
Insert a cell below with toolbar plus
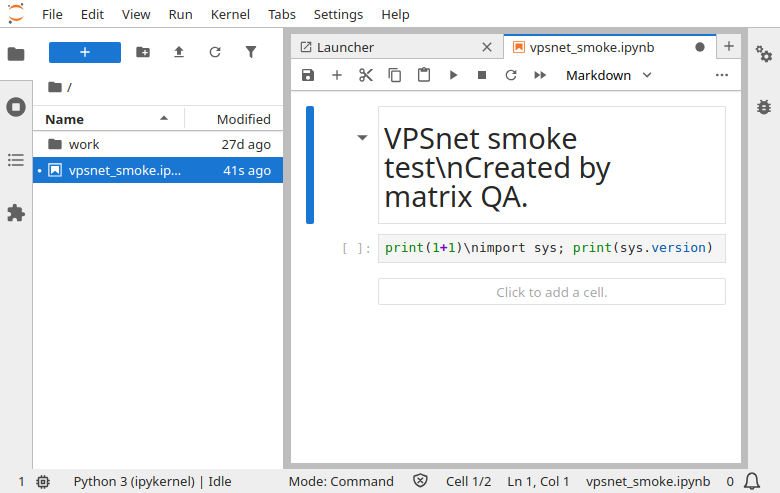337,75
